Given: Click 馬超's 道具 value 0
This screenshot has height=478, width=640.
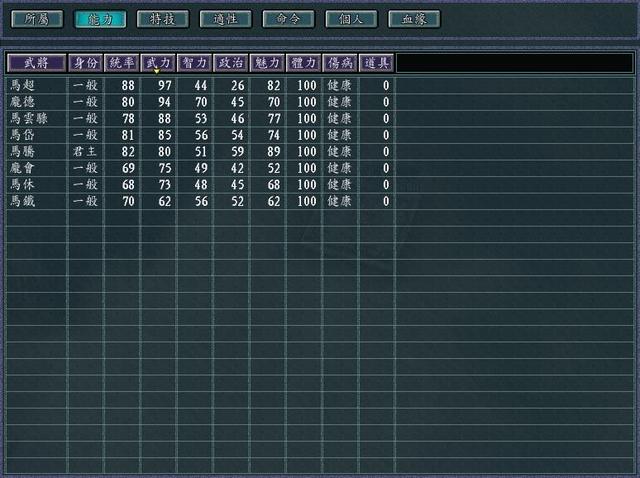Looking at the screenshot, I should click(386, 85).
